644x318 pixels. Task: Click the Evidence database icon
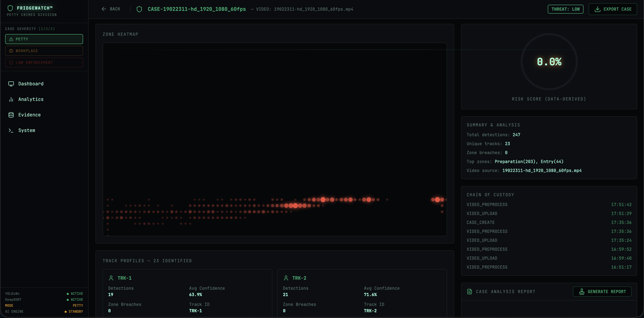[x=11, y=115]
